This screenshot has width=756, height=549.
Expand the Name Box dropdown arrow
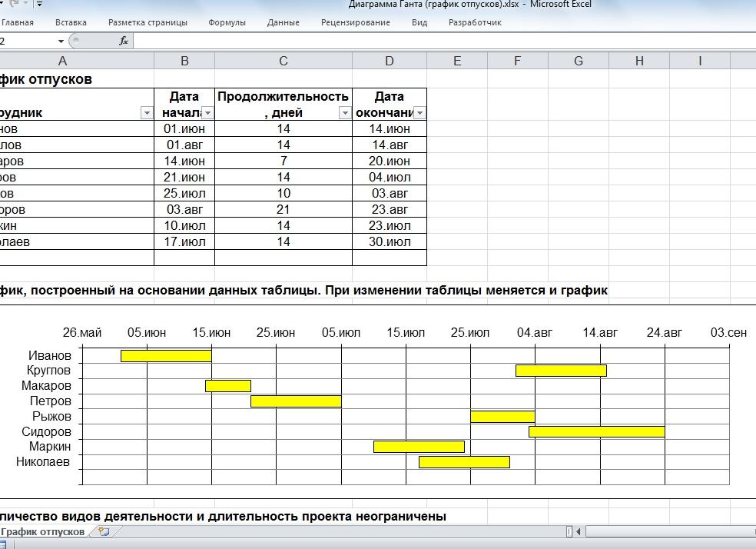61,41
